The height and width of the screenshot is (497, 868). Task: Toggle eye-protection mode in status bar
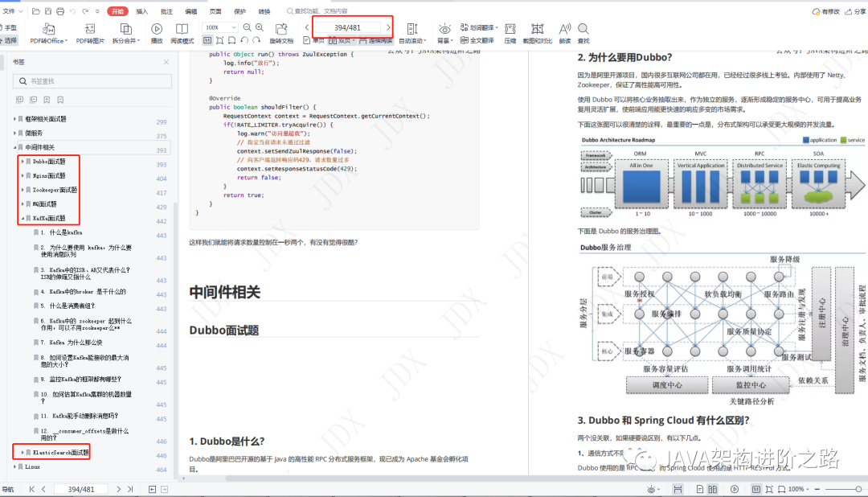click(652, 489)
